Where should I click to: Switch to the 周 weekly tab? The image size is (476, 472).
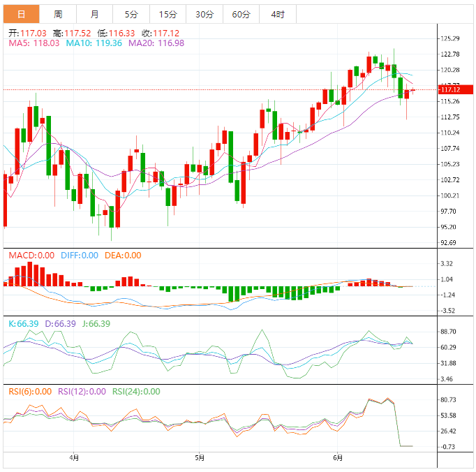point(58,14)
